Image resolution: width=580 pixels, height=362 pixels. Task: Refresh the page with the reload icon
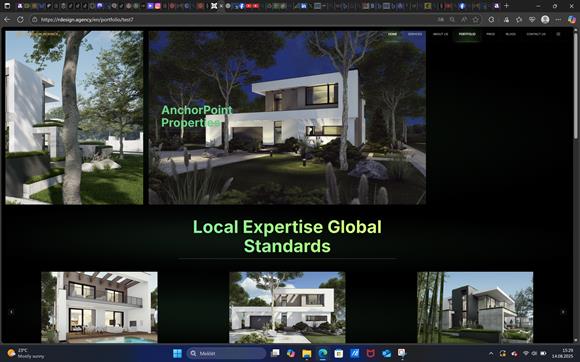click(20, 20)
